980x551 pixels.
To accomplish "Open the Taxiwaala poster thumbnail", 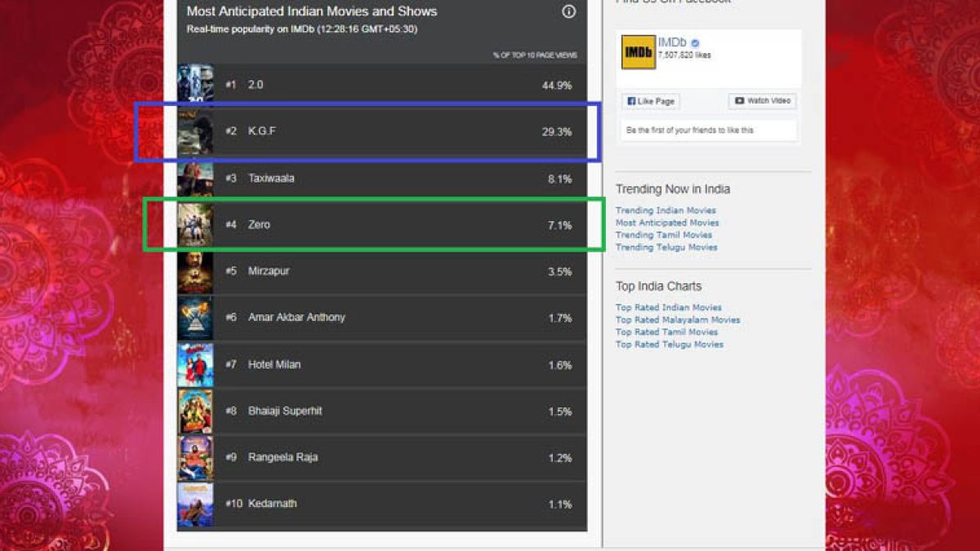I will pos(195,178).
